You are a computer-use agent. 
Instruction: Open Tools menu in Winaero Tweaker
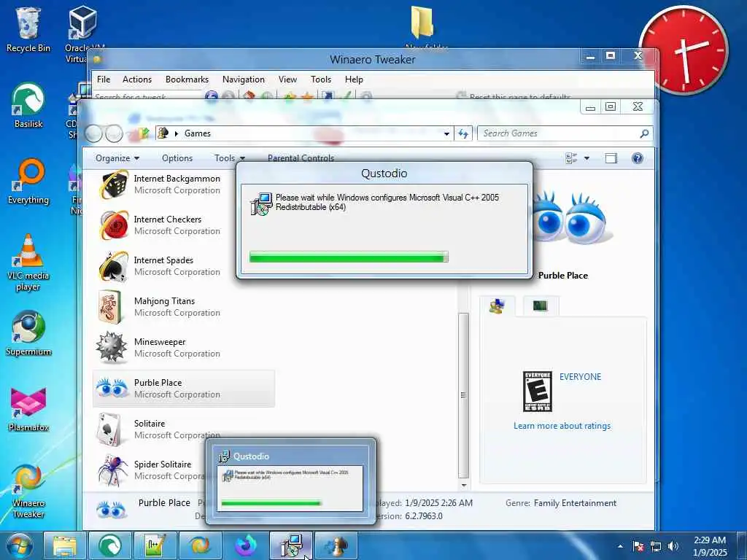coord(321,79)
